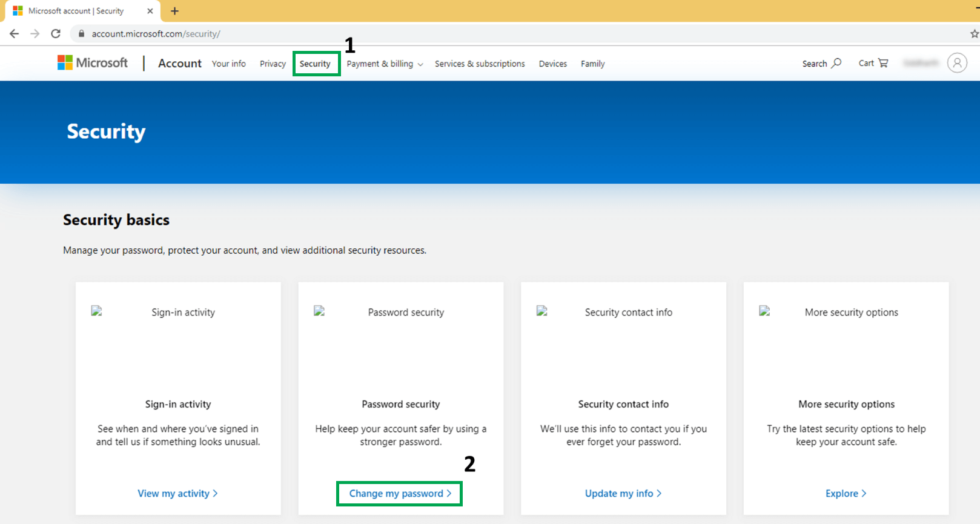Open the shopping Cart icon
The height and width of the screenshot is (524, 980).
pyautogui.click(x=883, y=63)
